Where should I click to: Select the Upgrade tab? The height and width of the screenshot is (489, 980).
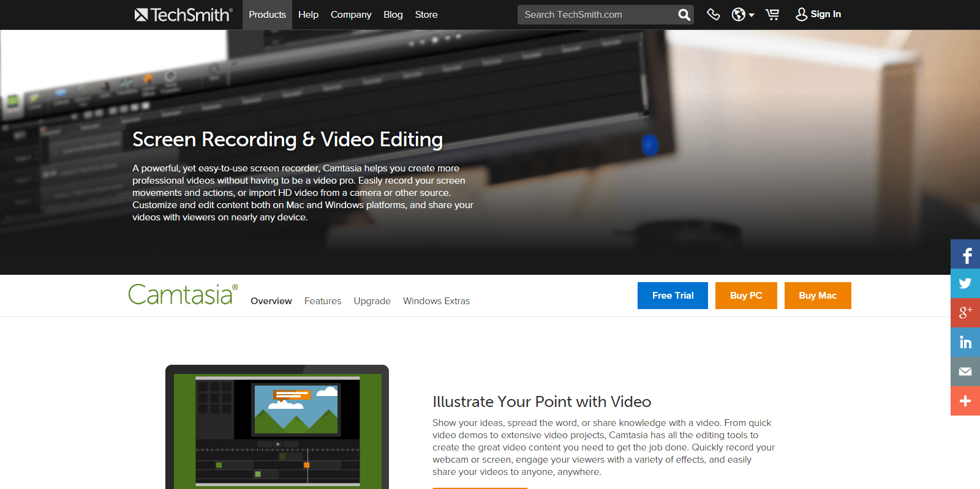tap(372, 301)
